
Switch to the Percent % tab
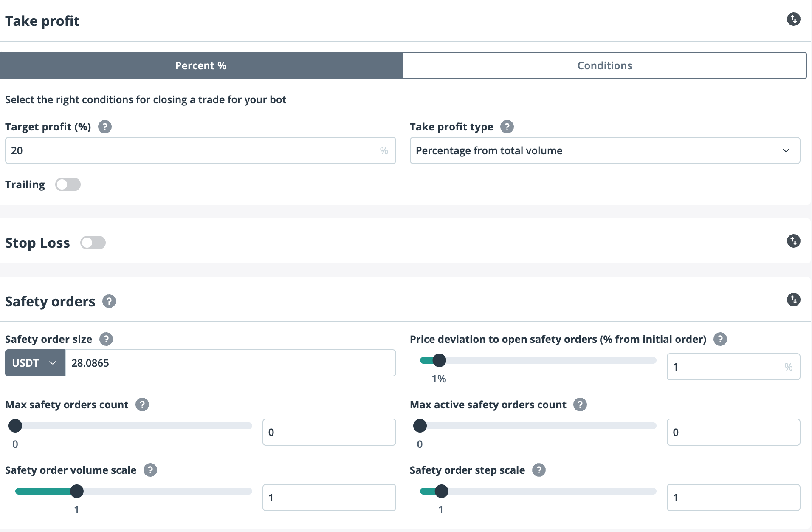pos(201,65)
